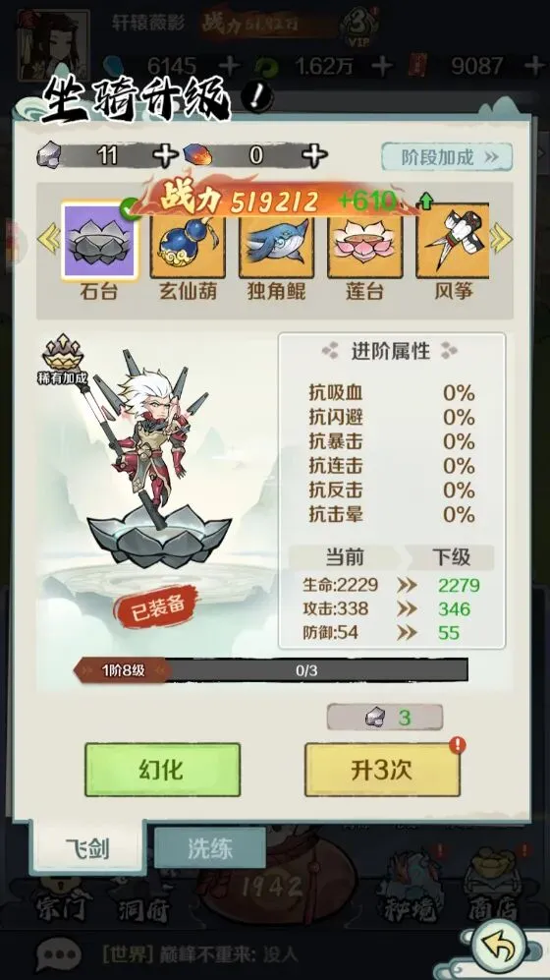Viewport: 550px width, 980px height.
Task: Switch to the 洗练 tab
Action: click(x=210, y=848)
